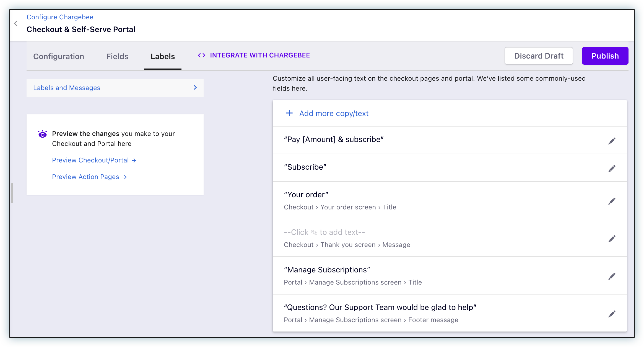
Task: Click "Portal › Manage Subscriptions screen › Title" path
Action: [353, 282]
